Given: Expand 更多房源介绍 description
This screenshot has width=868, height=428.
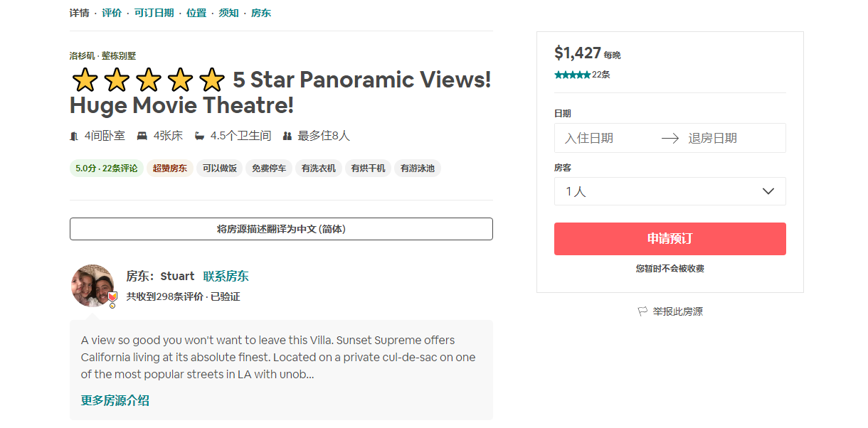Looking at the screenshot, I should 115,400.
